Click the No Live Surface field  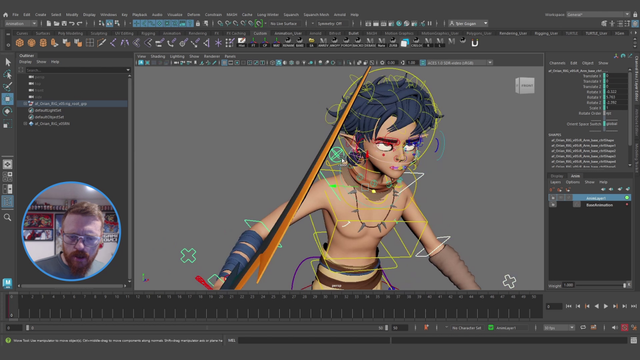(284, 24)
